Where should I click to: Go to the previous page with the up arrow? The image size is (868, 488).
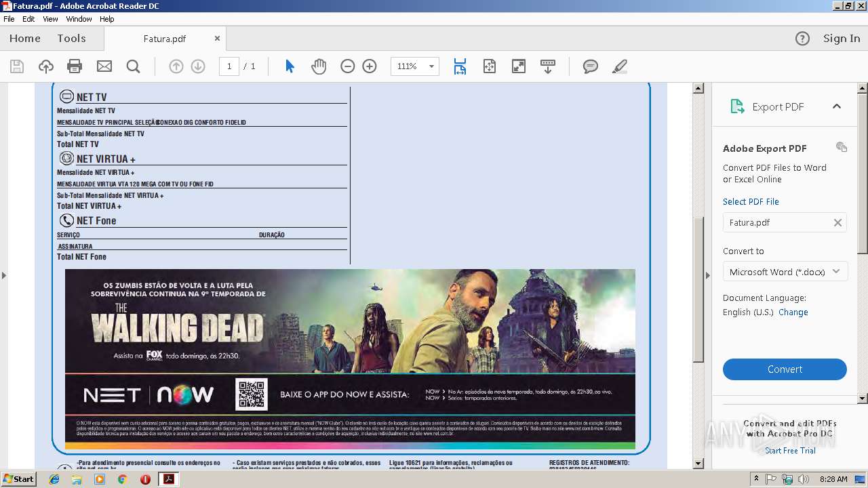[176, 66]
